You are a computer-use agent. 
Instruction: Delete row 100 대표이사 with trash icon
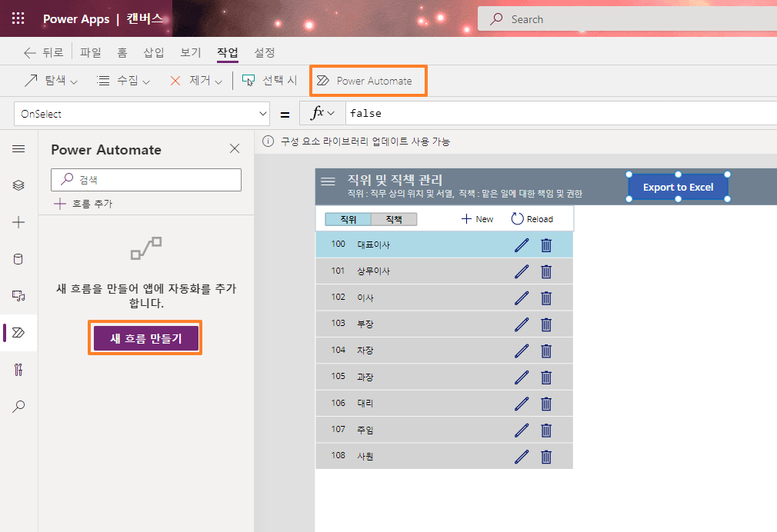546,245
